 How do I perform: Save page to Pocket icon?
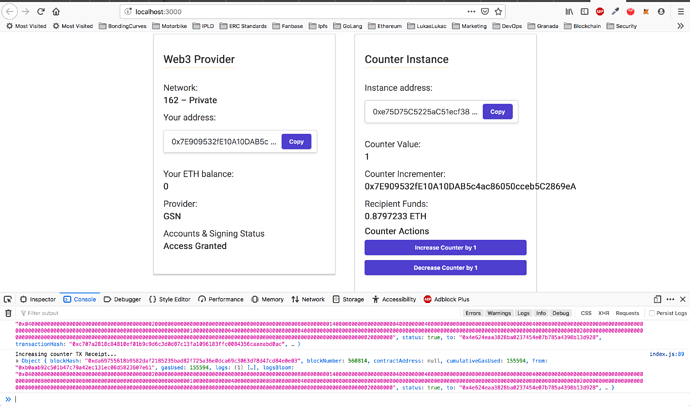pos(484,11)
